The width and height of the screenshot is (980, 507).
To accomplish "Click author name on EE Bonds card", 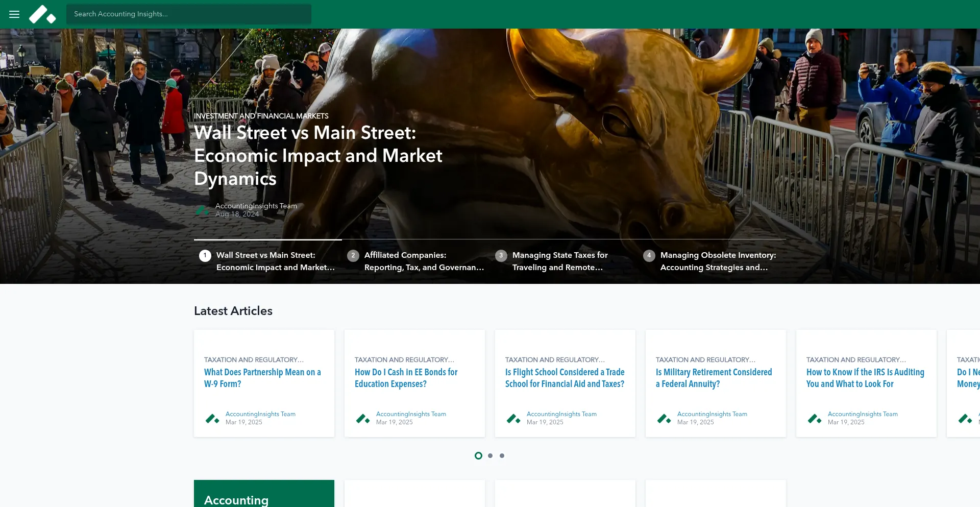I will [x=411, y=414].
